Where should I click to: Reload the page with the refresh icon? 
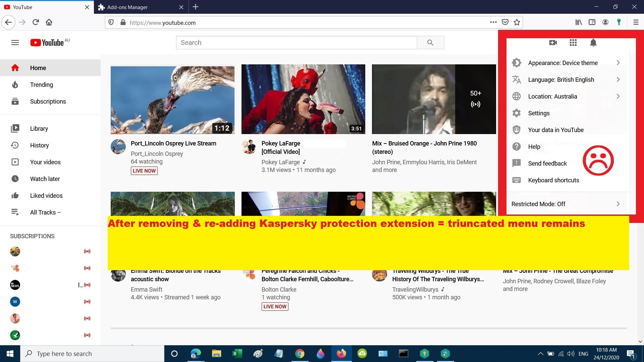36,22
